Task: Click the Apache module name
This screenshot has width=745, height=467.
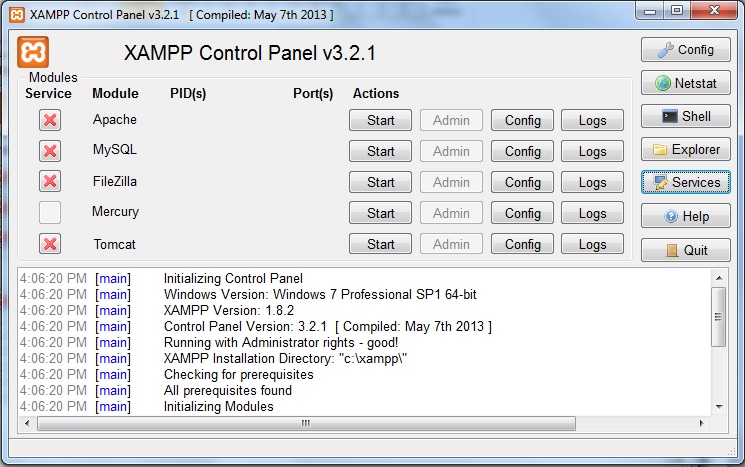Action: point(115,120)
